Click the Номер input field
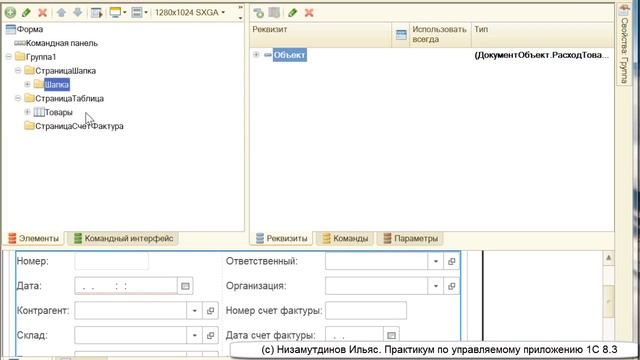Image resolution: width=640 pixels, height=360 pixels. [111, 261]
